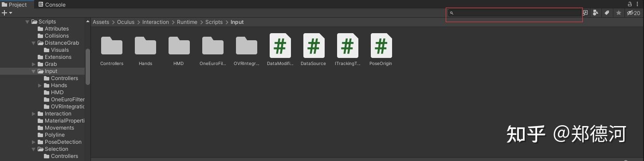Screen dimensions: 644x161
Task: Expand the PoseDetection folder arrow
Action: point(34,142)
